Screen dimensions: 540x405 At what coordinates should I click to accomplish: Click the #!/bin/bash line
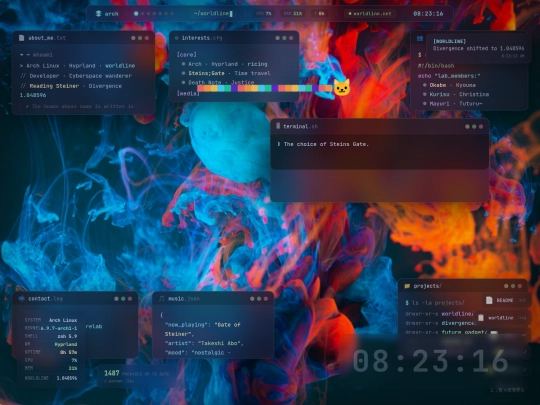click(436, 65)
